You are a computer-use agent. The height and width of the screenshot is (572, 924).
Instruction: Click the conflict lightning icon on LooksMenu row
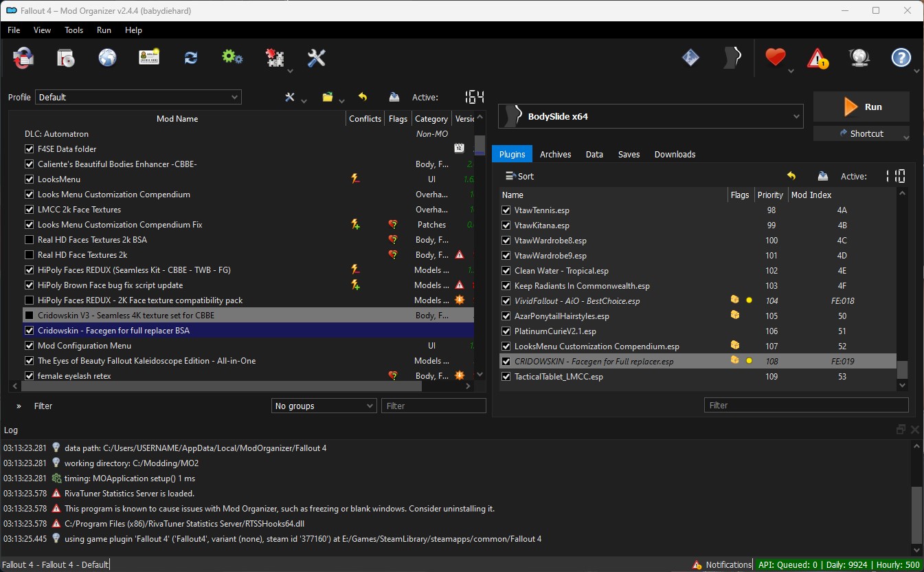click(x=355, y=179)
